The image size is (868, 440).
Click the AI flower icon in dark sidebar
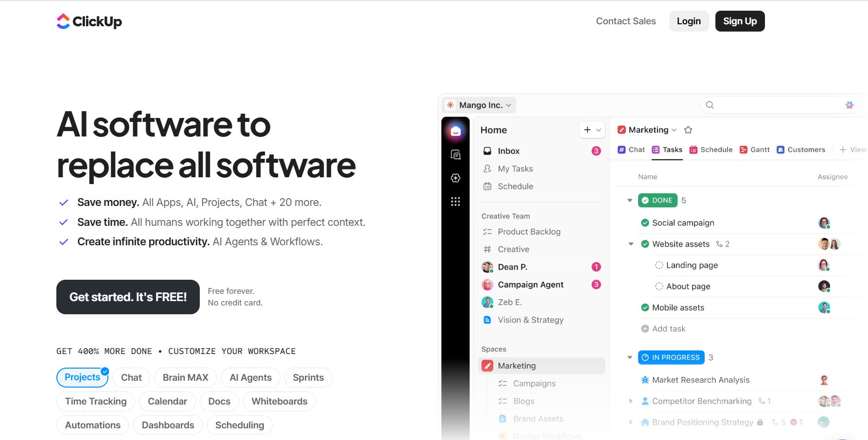pyautogui.click(x=455, y=178)
